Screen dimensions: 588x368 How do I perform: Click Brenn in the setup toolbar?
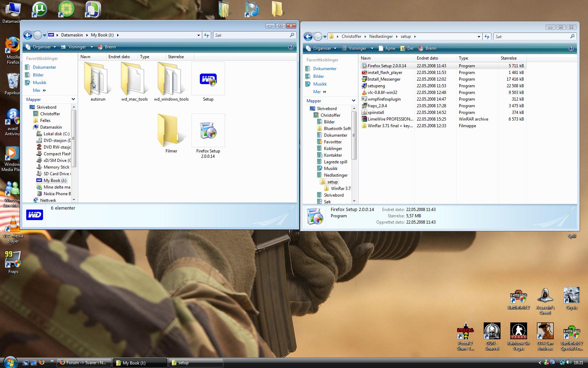427,48
